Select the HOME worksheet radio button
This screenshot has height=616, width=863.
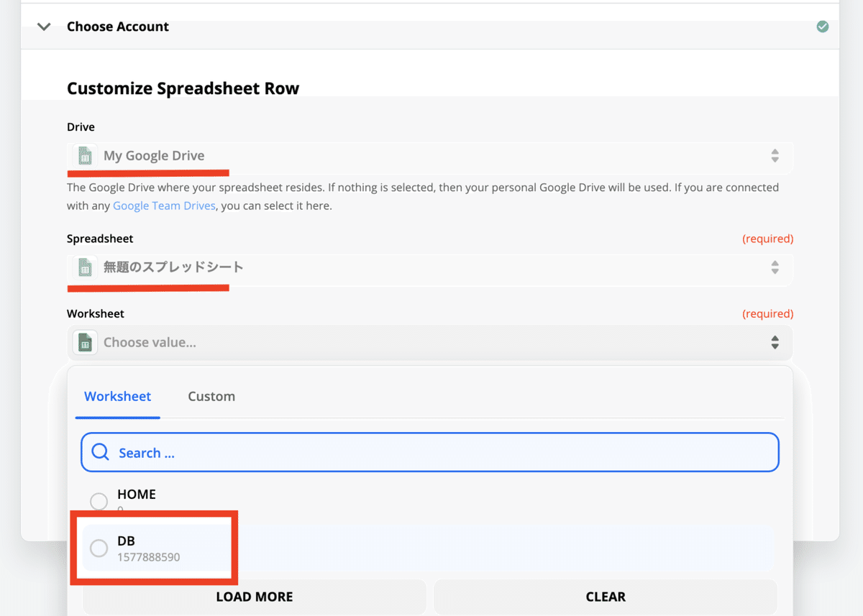click(99, 501)
